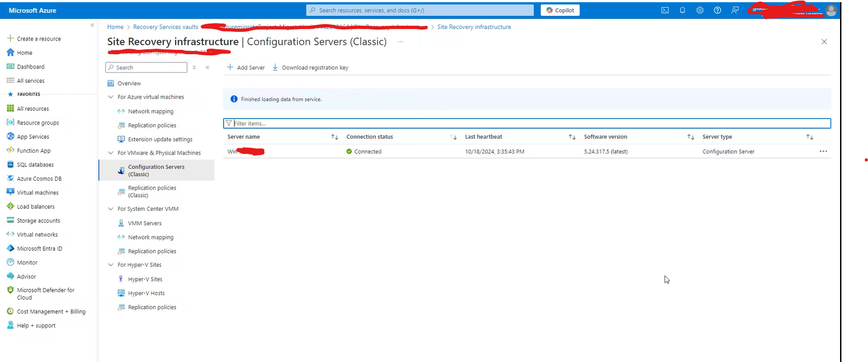Clear the resource menu search
The height and width of the screenshot is (362, 868).
point(194,67)
